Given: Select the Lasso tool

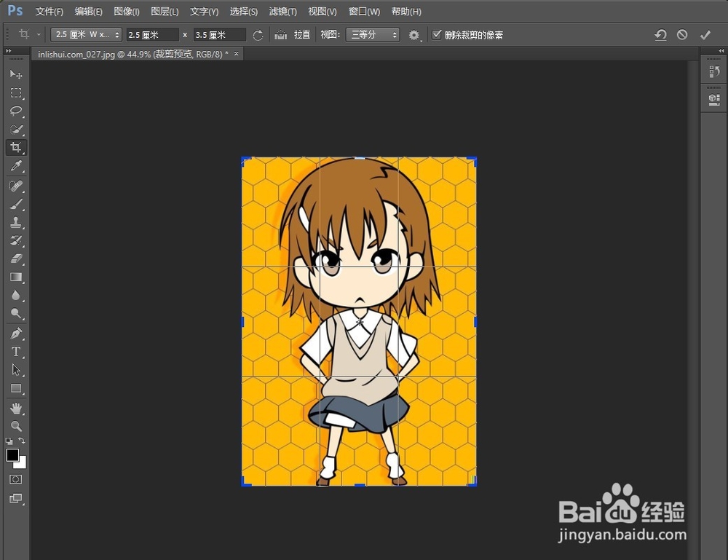Looking at the screenshot, I should click(x=16, y=111).
